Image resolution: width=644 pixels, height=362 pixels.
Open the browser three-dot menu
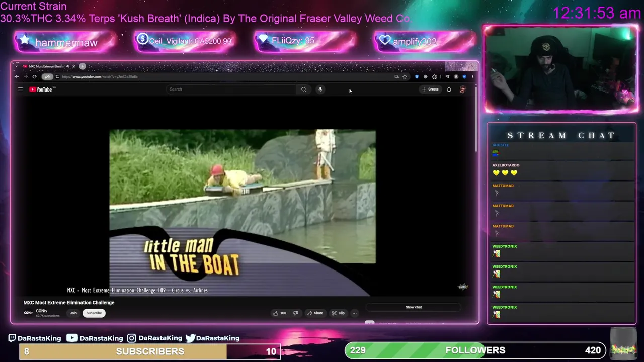472,77
